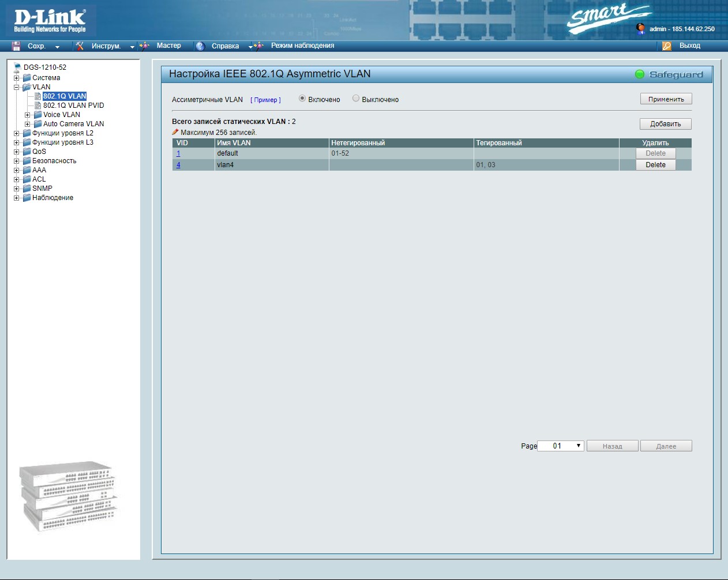Expand the Voice VLAN node
Image resolution: width=728 pixels, height=580 pixels.
[x=27, y=115]
